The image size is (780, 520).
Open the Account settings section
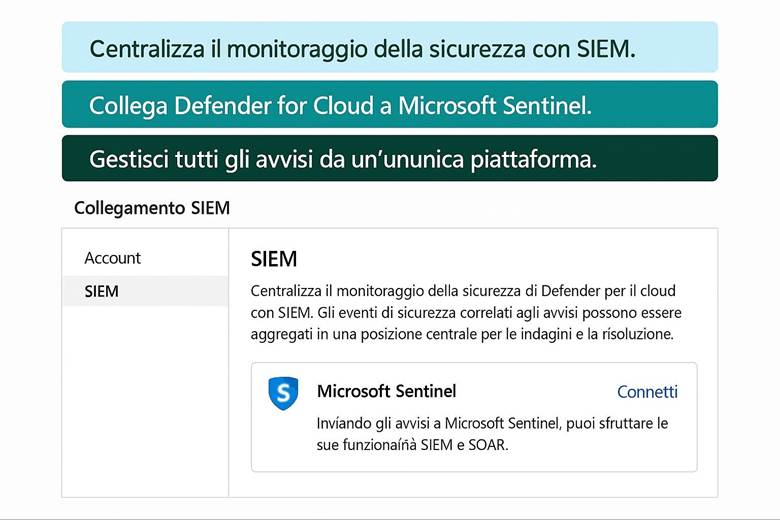[x=112, y=258]
